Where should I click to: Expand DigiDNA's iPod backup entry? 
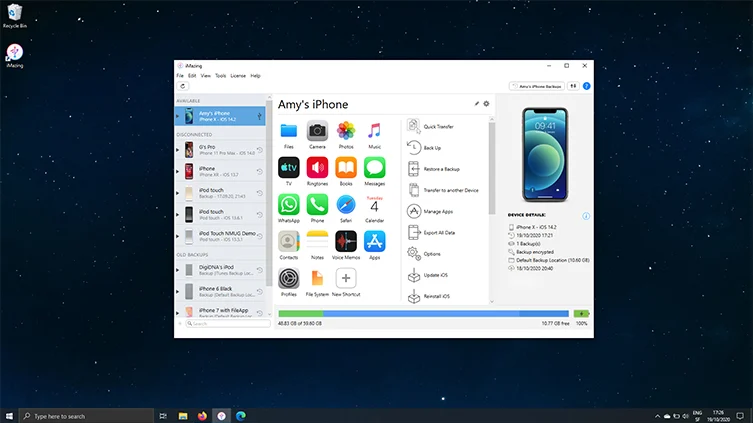click(x=178, y=270)
